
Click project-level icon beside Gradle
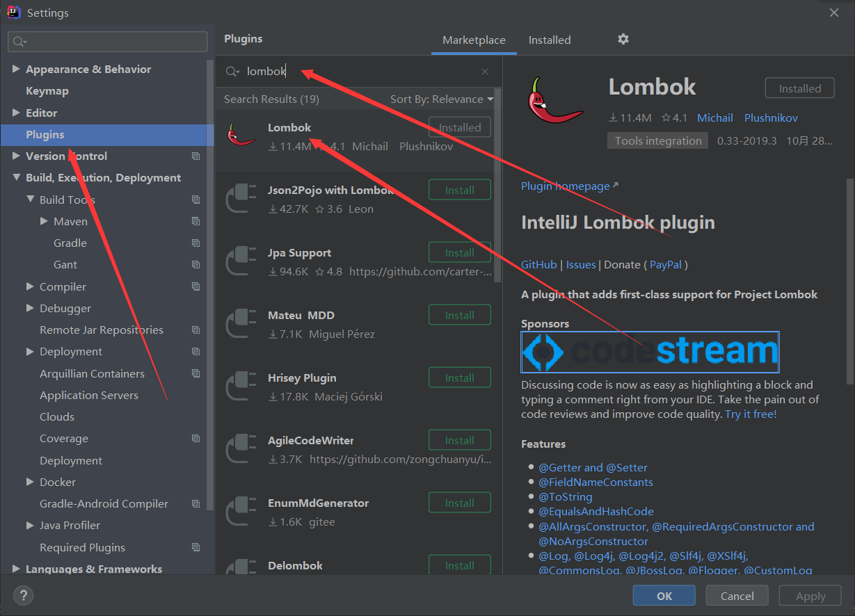pyautogui.click(x=195, y=243)
